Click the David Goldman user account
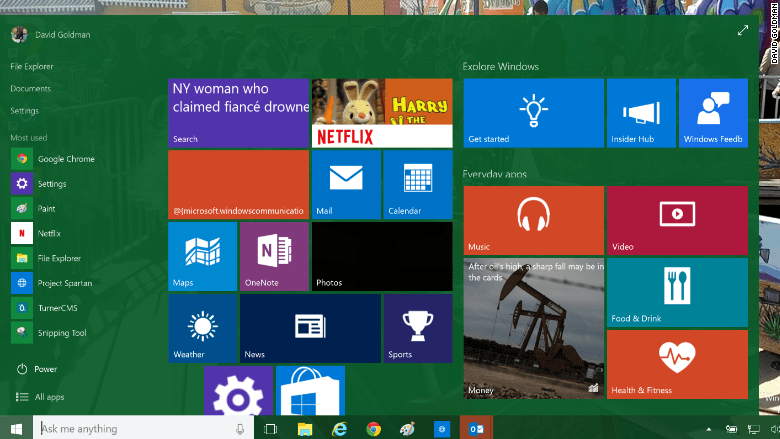 click(51, 34)
